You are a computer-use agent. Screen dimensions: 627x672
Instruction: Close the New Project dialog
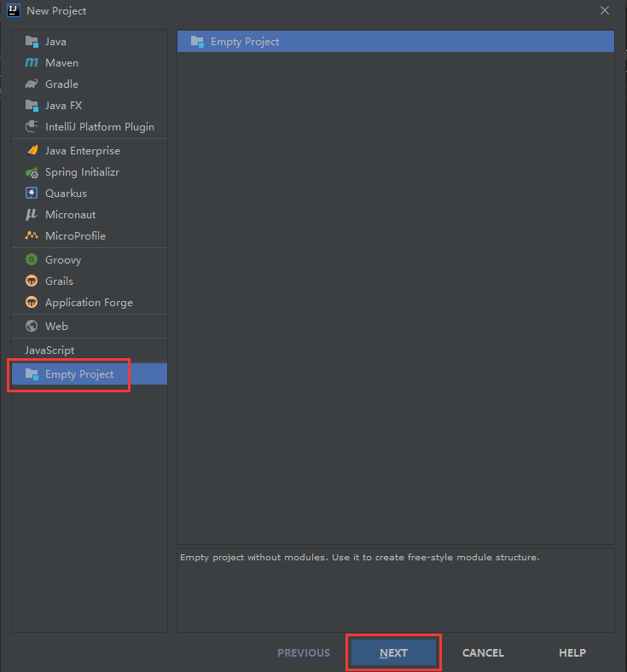coord(605,10)
